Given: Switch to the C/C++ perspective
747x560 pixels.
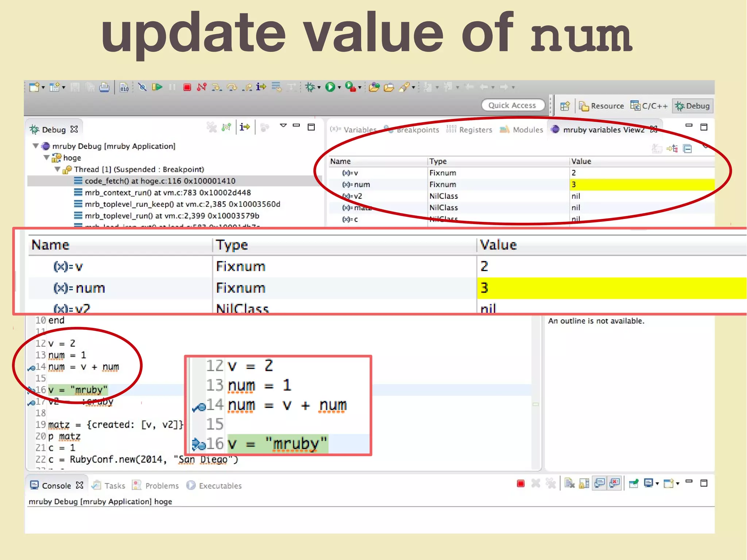Looking at the screenshot, I should [x=649, y=106].
